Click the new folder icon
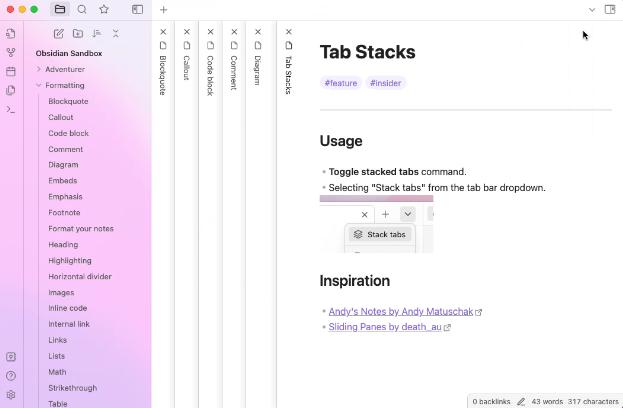 [78, 33]
